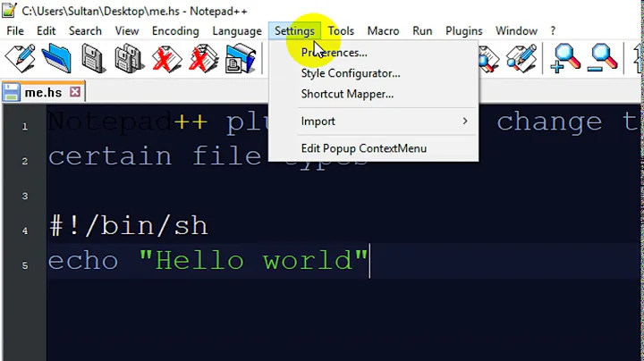
Task: Click the Replace toolbar icon
Action: (x=521, y=59)
